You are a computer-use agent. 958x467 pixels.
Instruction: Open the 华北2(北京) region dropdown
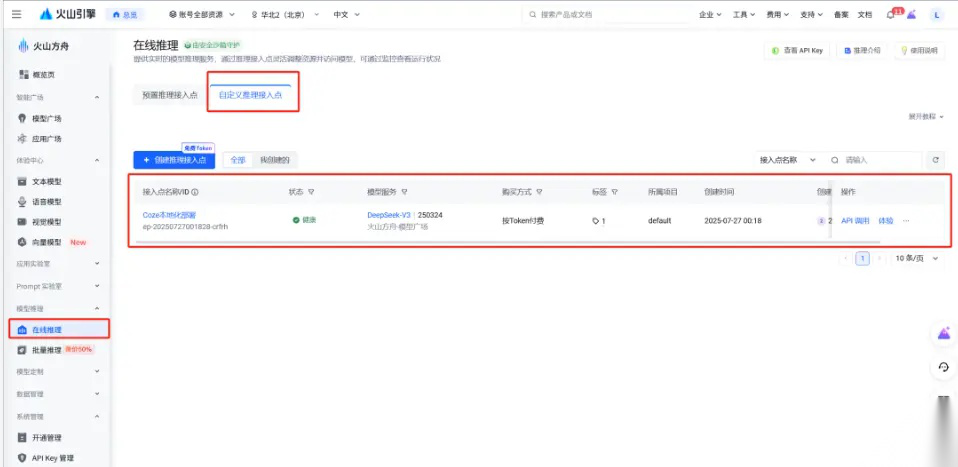pos(285,14)
